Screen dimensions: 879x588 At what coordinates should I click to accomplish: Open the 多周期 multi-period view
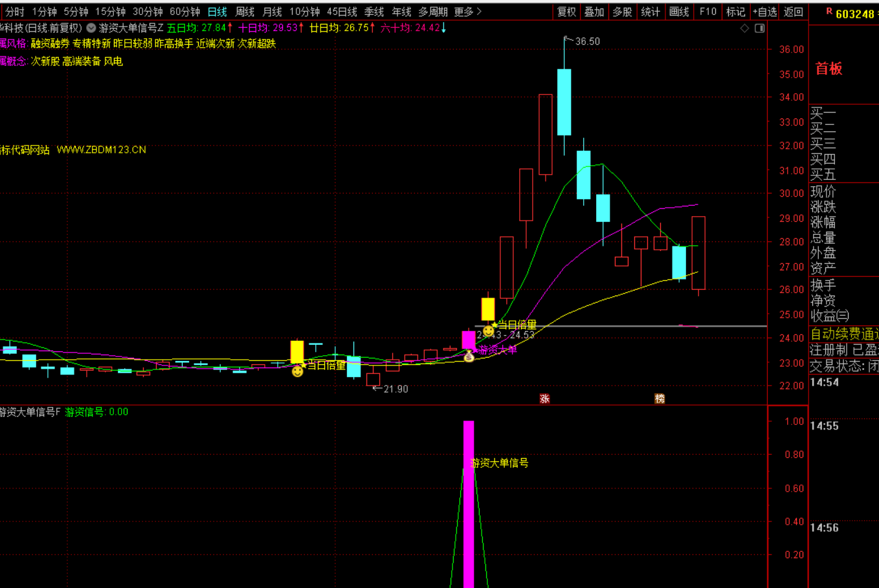433,12
